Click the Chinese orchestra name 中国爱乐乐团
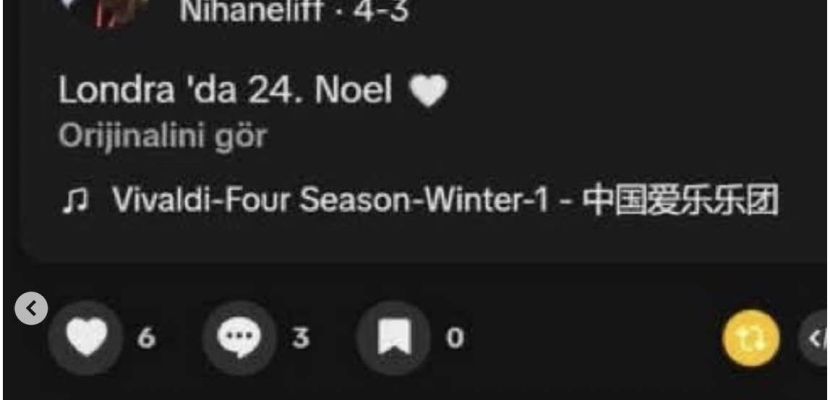The width and height of the screenshot is (830, 400). click(681, 201)
